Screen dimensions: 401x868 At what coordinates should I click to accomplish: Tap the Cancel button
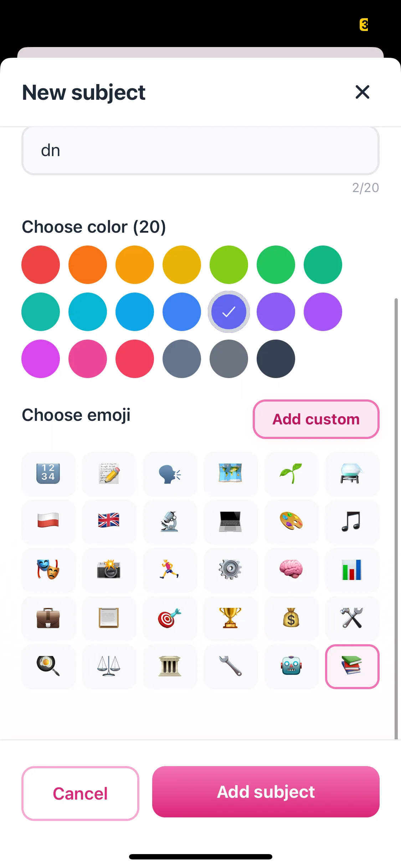pos(80,793)
